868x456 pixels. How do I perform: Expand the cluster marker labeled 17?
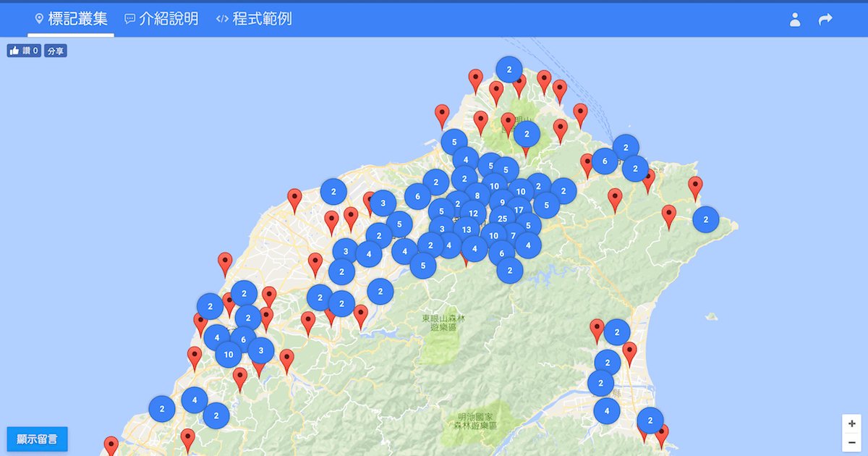tap(519, 210)
